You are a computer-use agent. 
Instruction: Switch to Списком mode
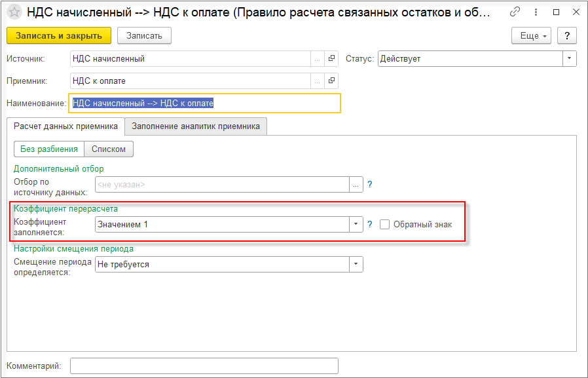click(x=109, y=149)
